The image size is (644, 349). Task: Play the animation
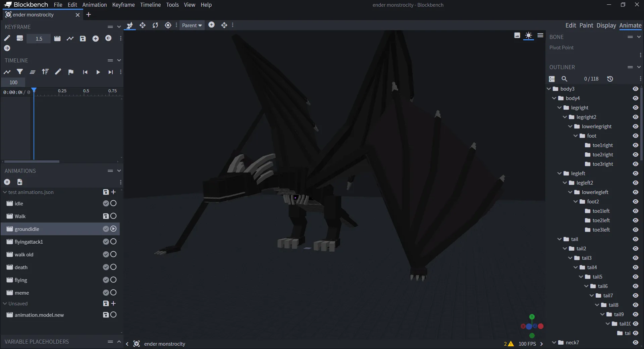pos(98,72)
